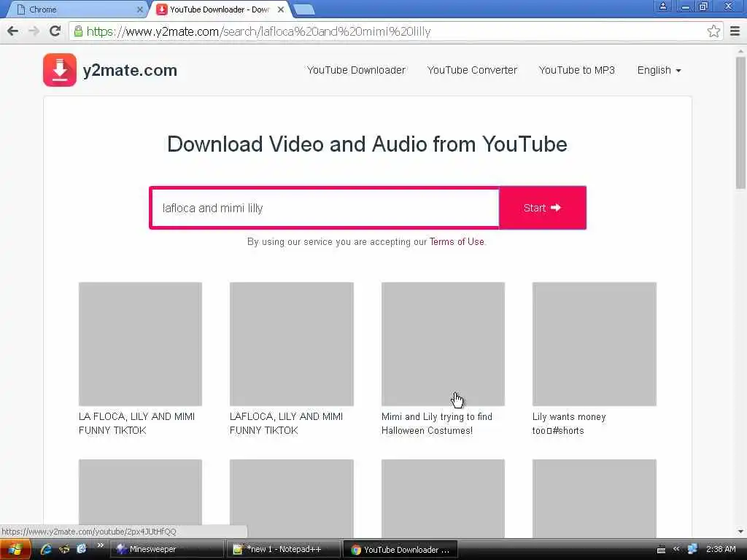Close the YouTube Downloader tab
747x560 pixels.
tap(281, 9)
